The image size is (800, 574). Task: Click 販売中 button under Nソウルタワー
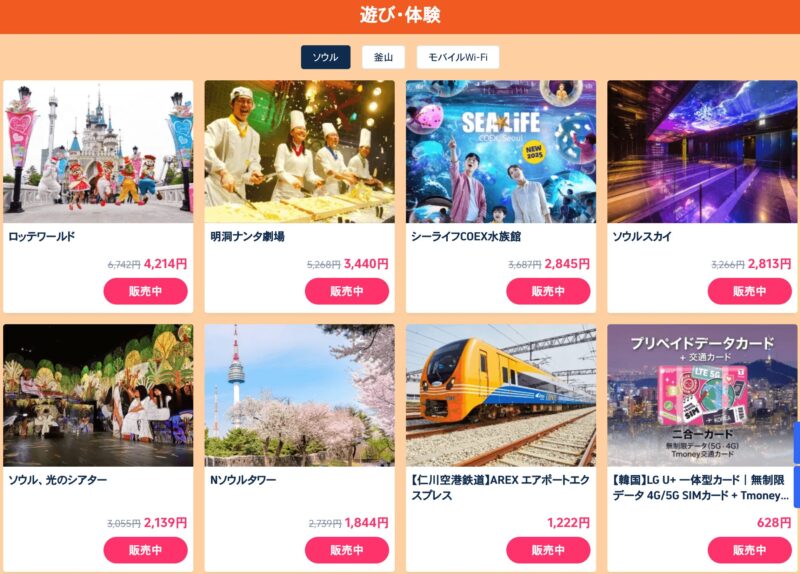[347, 550]
